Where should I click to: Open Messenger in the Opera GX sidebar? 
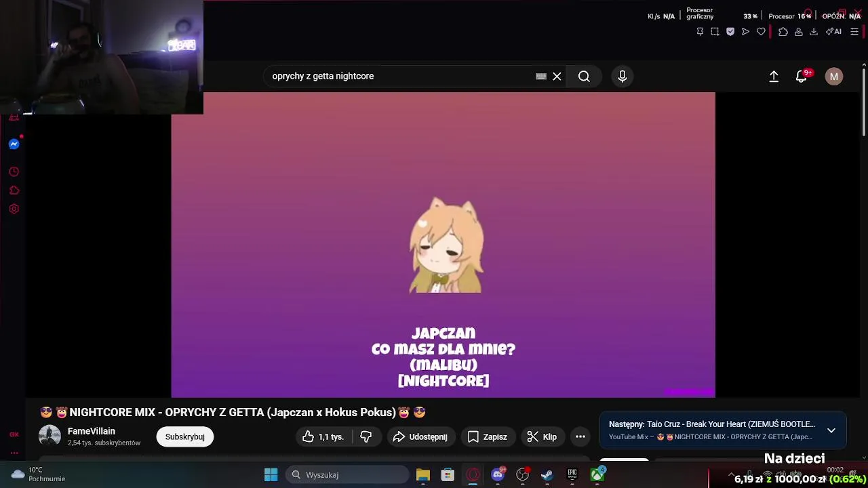[14, 144]
